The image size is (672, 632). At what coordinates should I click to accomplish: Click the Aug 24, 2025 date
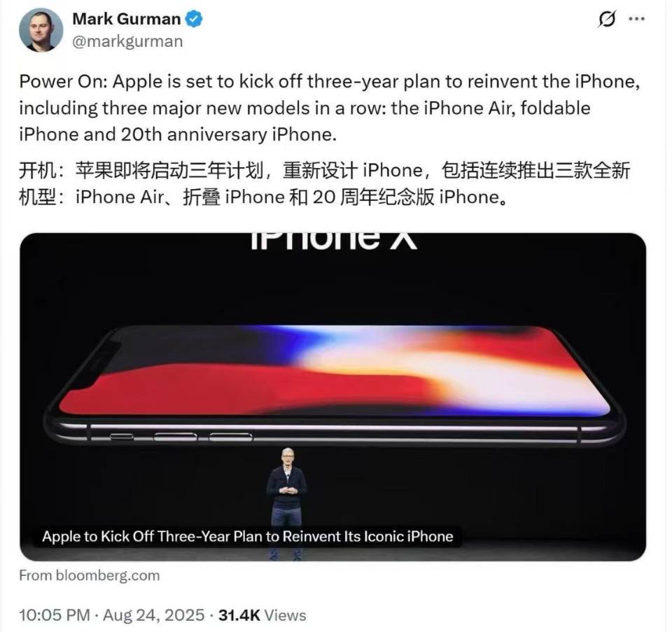[x=154, y=615]
